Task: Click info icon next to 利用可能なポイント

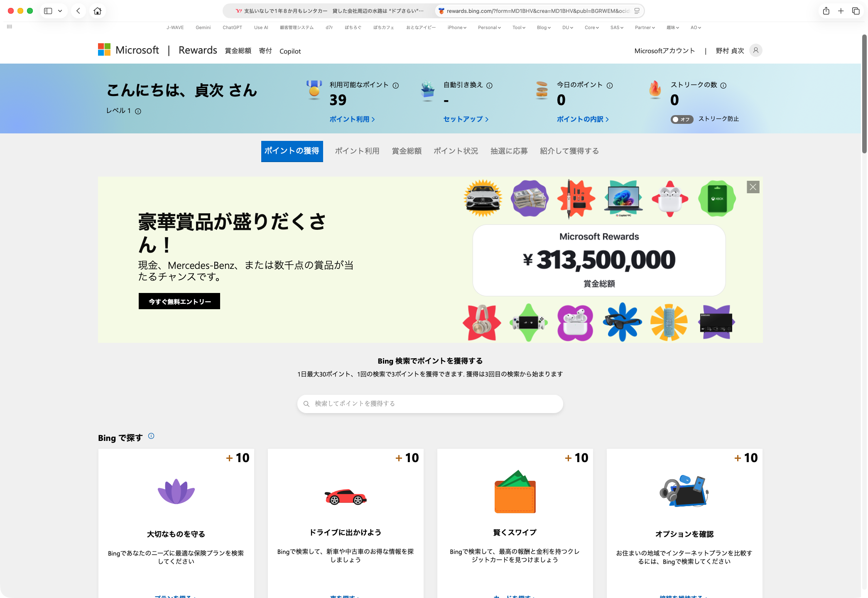Action: pos(396,86)
